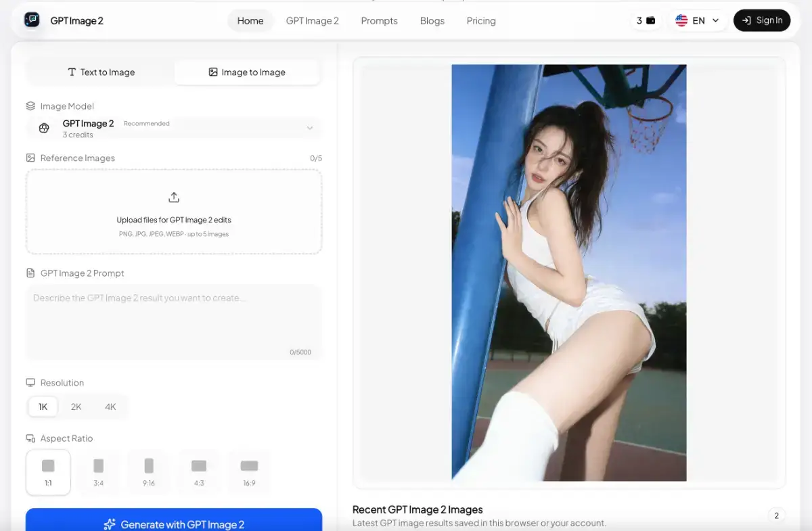Click the Sign In button
This screenshot has width=812, height=531.
(762, 20)
